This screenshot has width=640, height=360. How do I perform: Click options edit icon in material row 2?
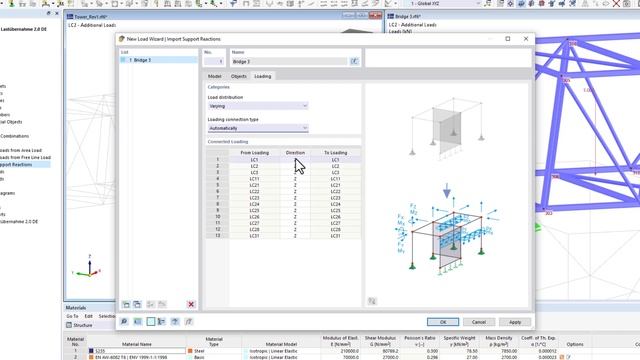(568, 357)
